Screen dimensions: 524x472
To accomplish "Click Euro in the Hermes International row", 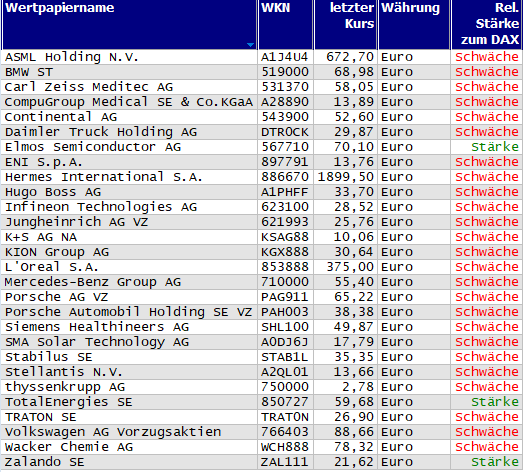I will point(397,177).
